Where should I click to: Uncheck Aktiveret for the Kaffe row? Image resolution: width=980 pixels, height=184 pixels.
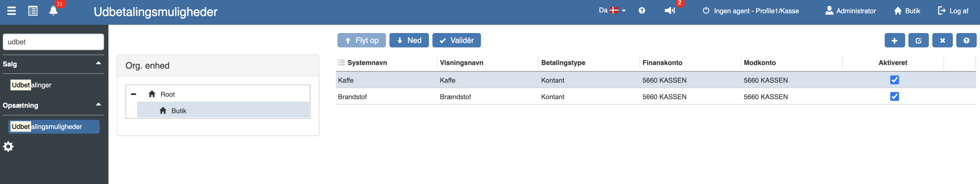(x=894, y=80)
